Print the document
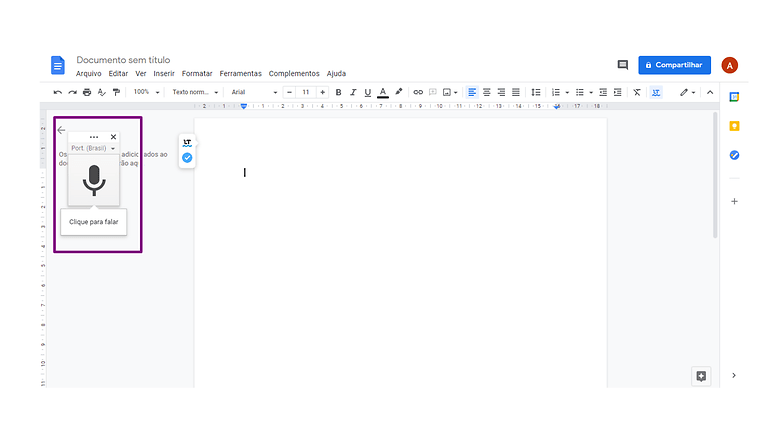This screenshot has width=782, height=440. tap(87, 92)
